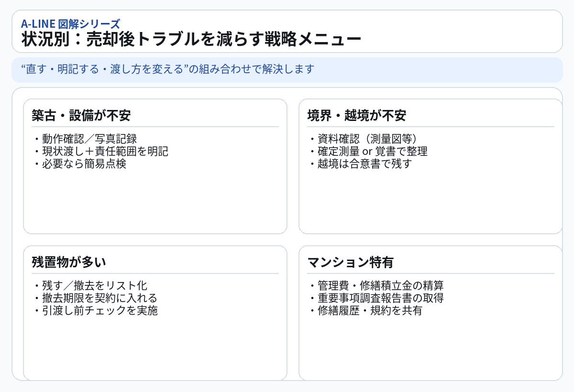The image size is (574, 392).
Task: Select the 残置物が多い card heading
Action: click(68, 262)
